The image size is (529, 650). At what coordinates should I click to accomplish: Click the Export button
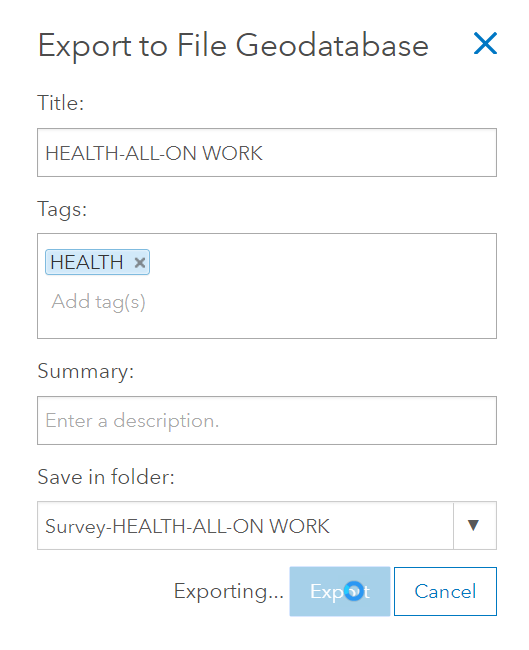pyautogui.click(x=340, y=592)
